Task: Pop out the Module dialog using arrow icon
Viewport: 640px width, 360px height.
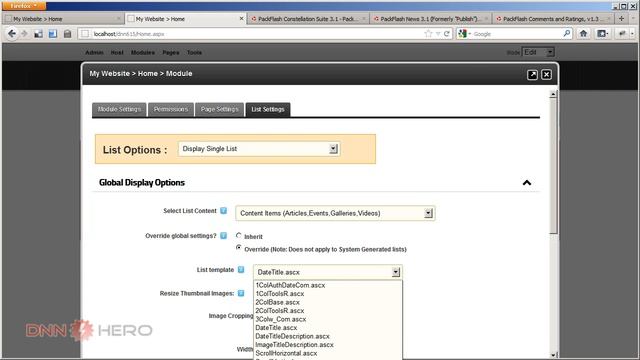Action: (532, 74)
